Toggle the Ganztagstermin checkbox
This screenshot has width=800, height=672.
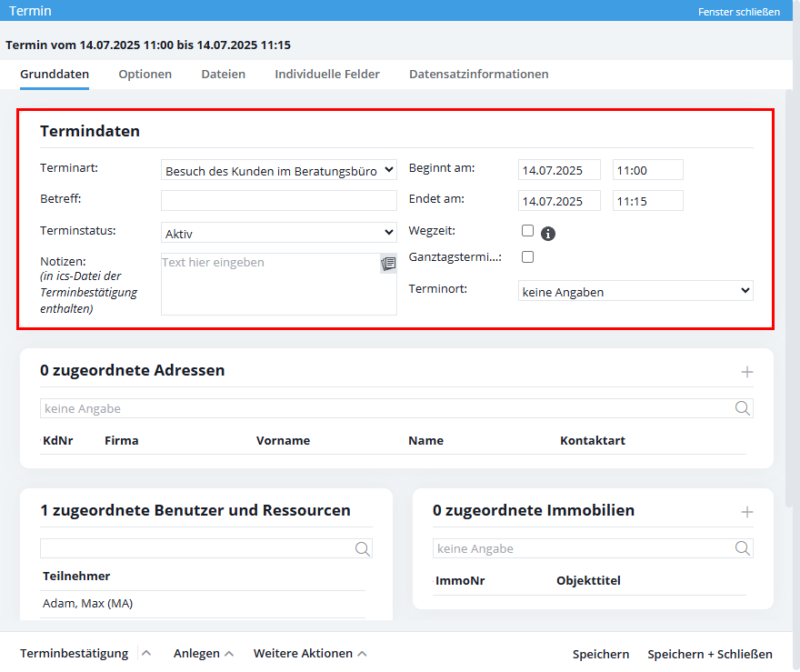[527, 257]
